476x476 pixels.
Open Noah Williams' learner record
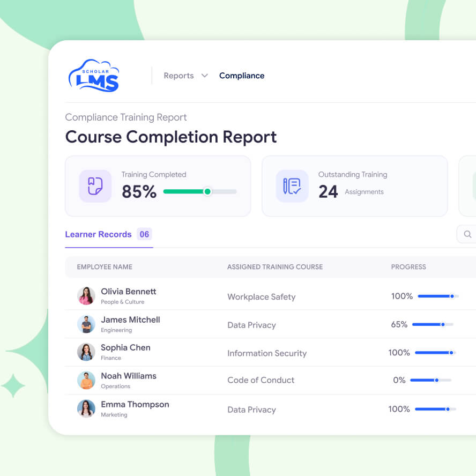(x=129, y=376)
